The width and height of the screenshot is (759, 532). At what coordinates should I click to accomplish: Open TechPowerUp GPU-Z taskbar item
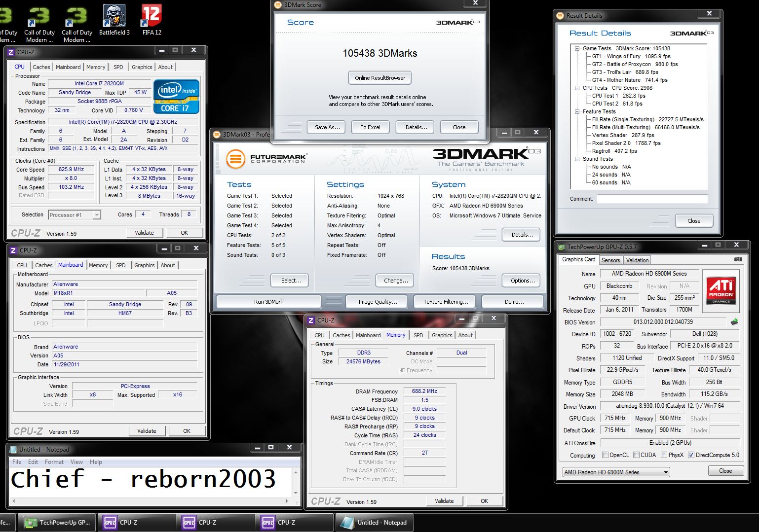[57, 523]
